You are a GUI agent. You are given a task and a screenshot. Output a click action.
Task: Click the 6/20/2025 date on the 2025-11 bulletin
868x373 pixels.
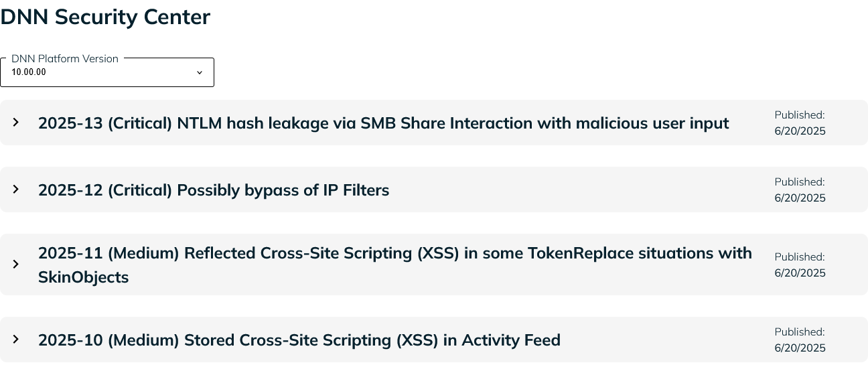point(800,273)
